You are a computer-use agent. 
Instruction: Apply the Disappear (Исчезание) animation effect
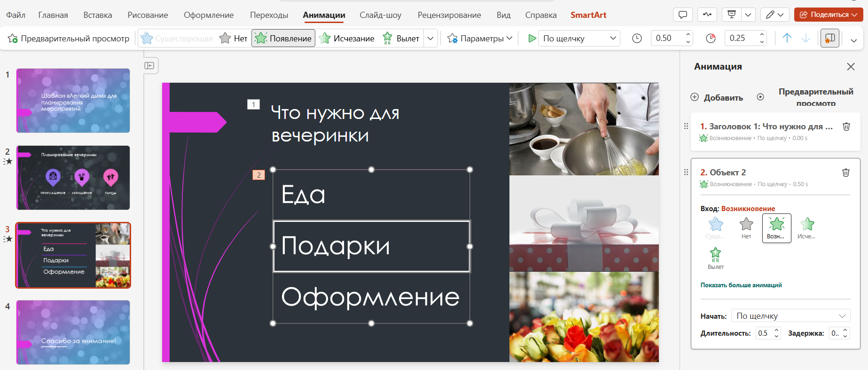[347, 39]
